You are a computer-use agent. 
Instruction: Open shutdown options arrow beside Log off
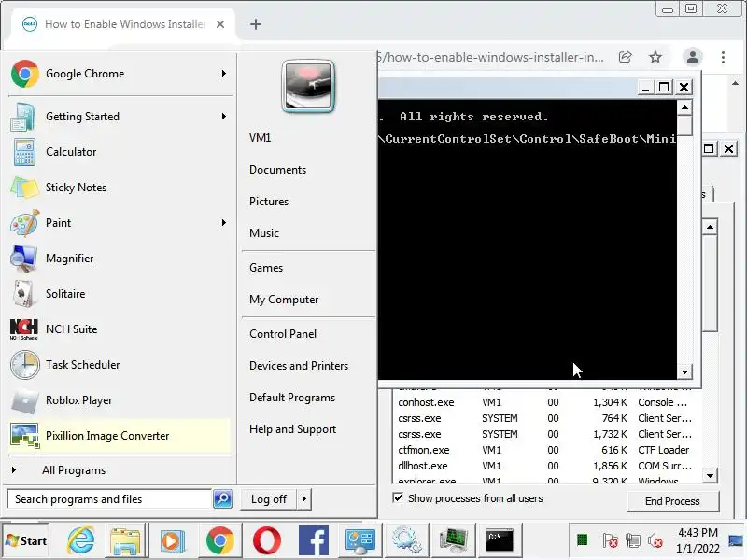pyautogui.click(x=304, y=499)
